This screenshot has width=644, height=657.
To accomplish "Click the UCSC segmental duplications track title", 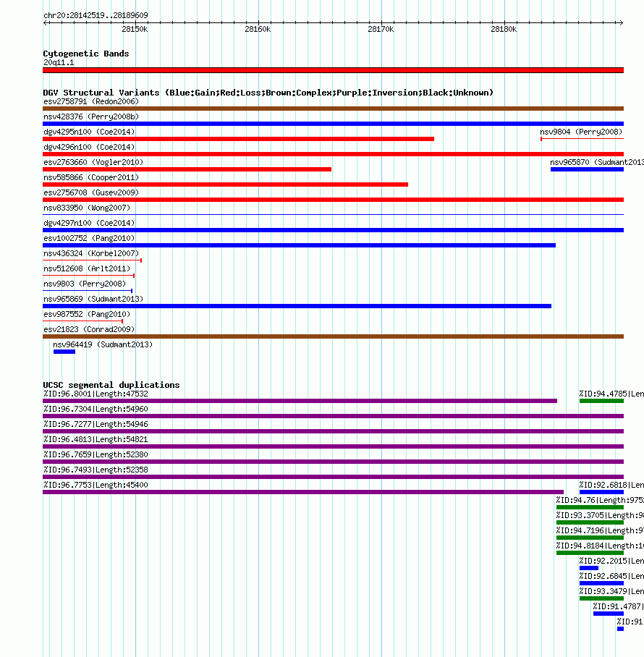I will [111, 385].
